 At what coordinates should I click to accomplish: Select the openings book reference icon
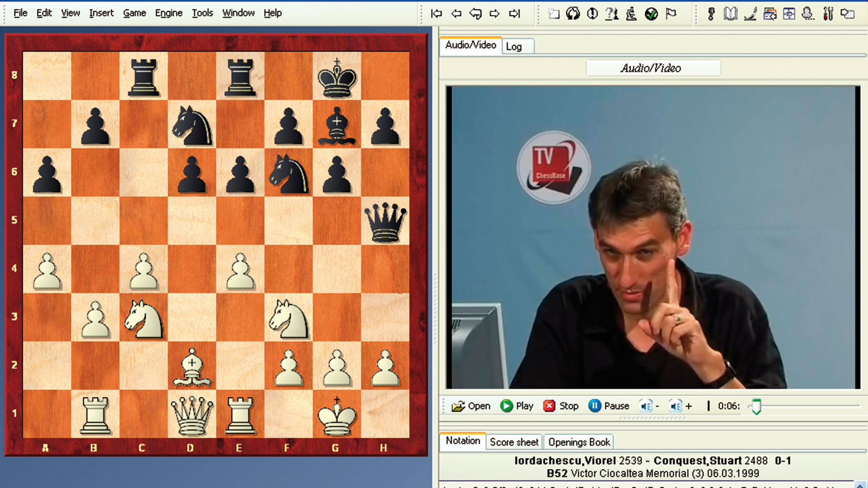click(730, 13)
